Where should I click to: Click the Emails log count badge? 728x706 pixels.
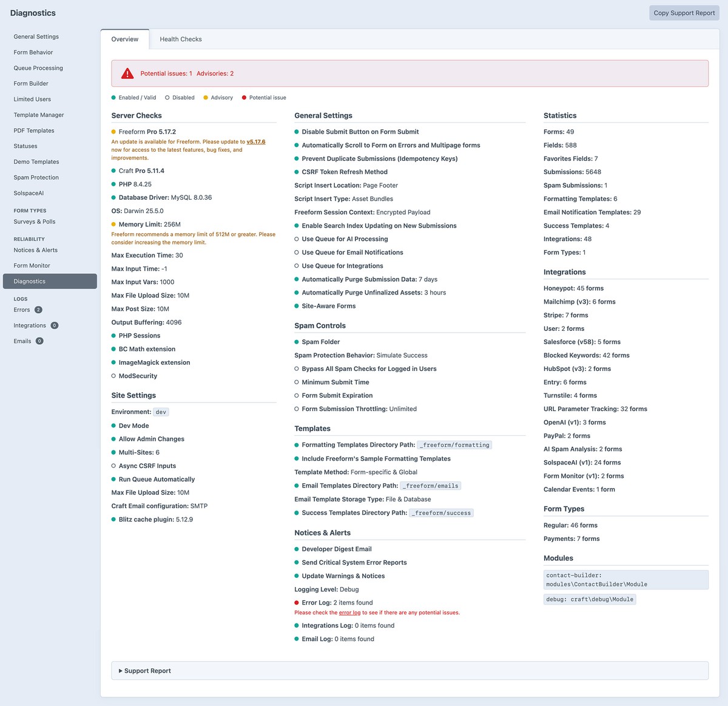[39, 341]
